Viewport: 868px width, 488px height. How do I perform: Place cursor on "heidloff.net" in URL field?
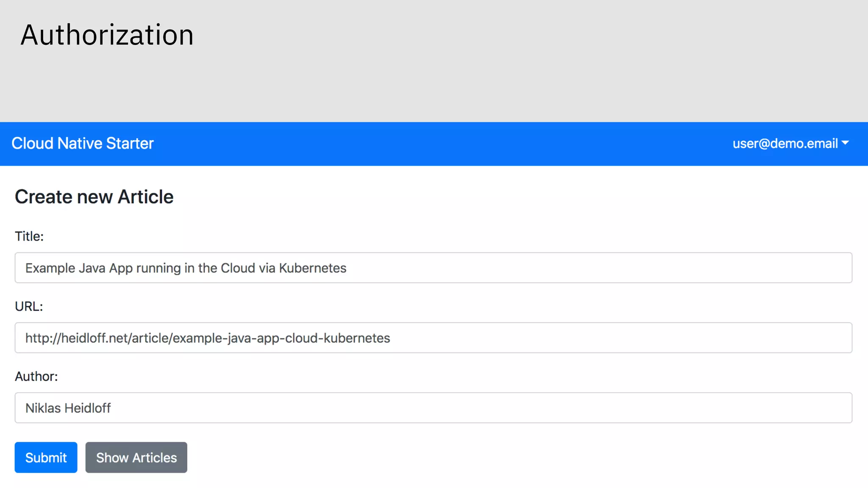click(x=94, y=338)
